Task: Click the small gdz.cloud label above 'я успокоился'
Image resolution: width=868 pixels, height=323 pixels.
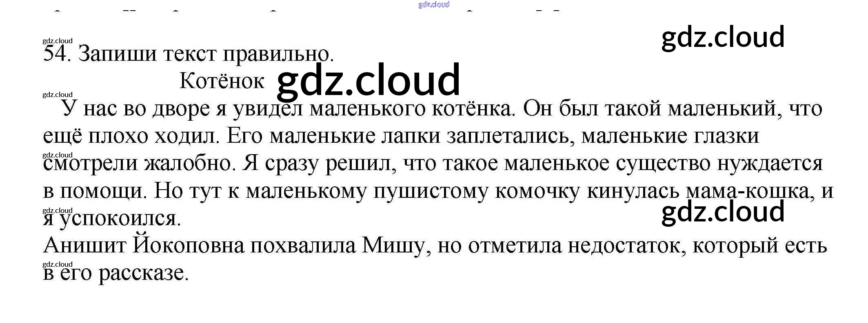Action: (58, 210)
